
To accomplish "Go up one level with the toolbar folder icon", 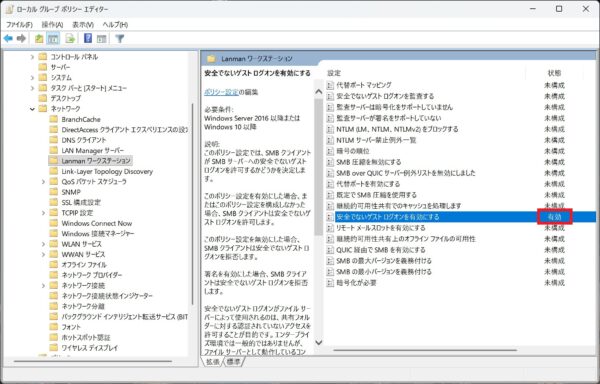I will click(39, 39).
